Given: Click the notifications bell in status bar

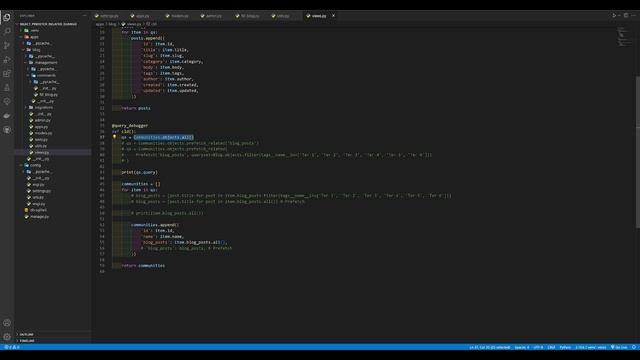Looking at the screenshot, I should pyautogui.click(x=634, y=347).
